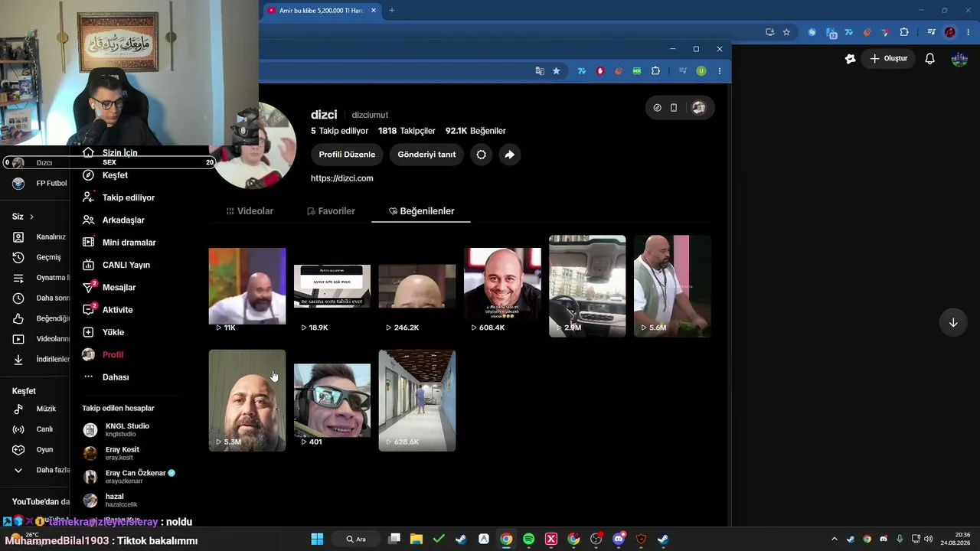980x551 pixels.
Task: Open profile settings gear icon
Action: pos(481,155)
